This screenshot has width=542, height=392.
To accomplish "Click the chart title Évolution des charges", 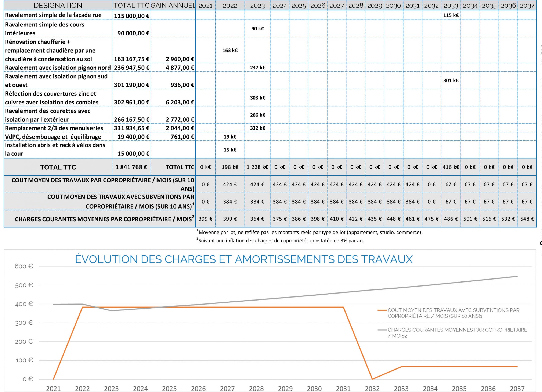I will (244, 259).
